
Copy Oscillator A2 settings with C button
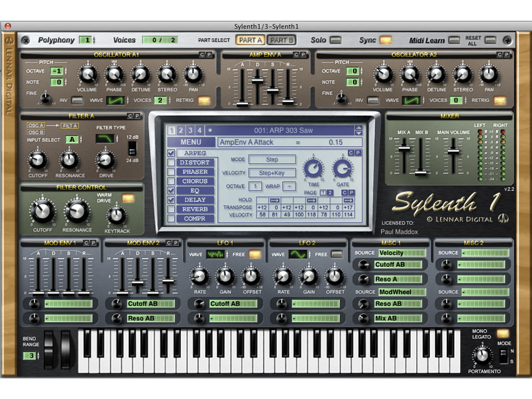click(x=499, y=54)
